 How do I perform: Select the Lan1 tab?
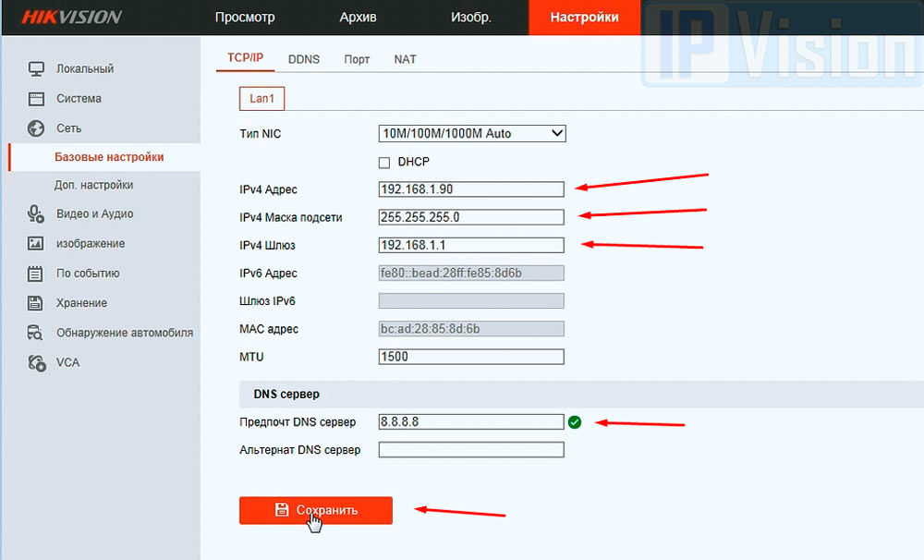point(261,99)
